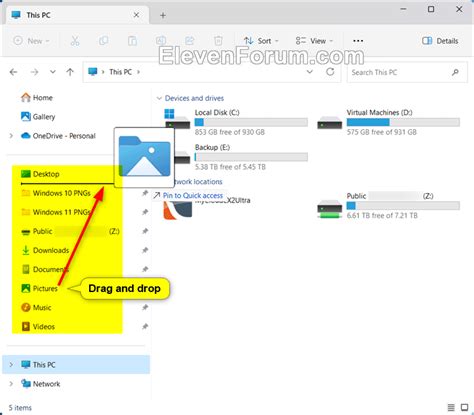Screen dimensions: 474x415
Task: Click the "5 items" status text
Action: (20, 408)
